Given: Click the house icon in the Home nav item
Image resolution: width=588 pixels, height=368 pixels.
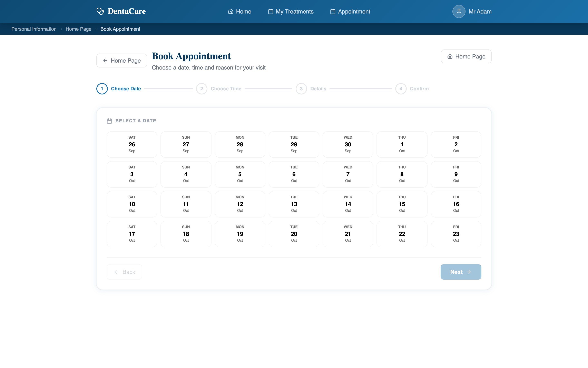Looking at the screenshot, I should pos(231,11).
